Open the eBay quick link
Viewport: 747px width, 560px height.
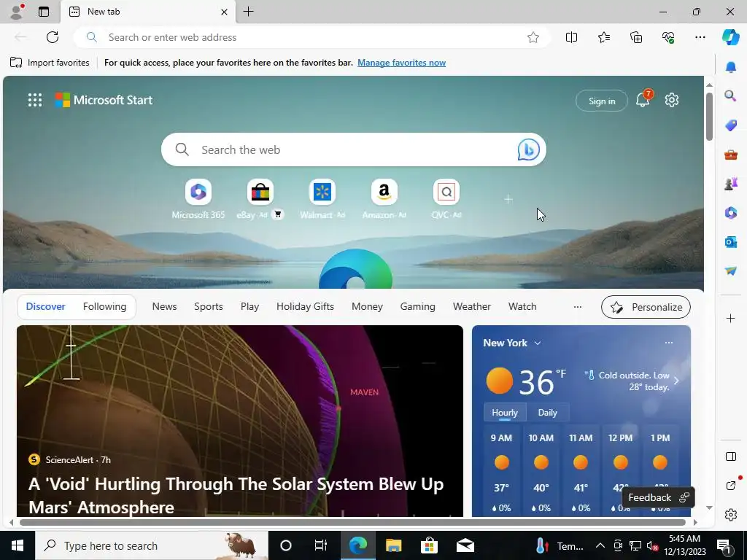pos(260,199)
